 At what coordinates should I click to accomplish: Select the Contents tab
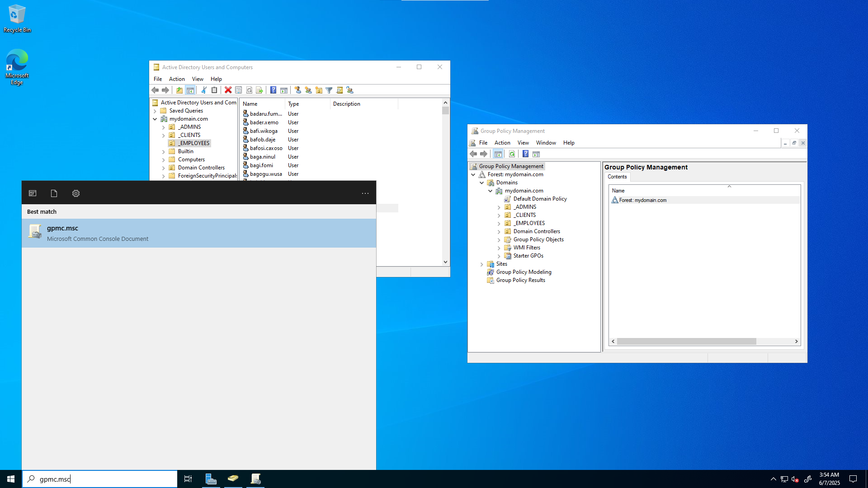tap(617, 177)
